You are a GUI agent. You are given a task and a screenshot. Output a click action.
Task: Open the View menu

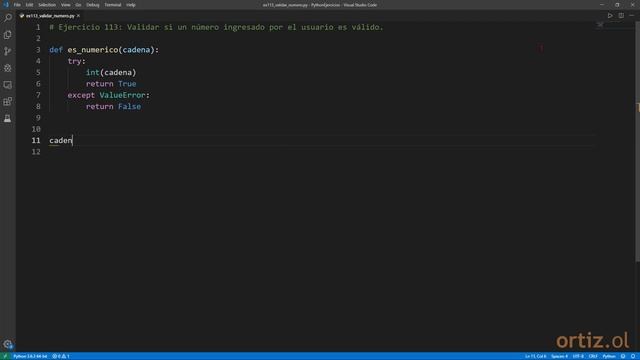[x=65, y=5]
